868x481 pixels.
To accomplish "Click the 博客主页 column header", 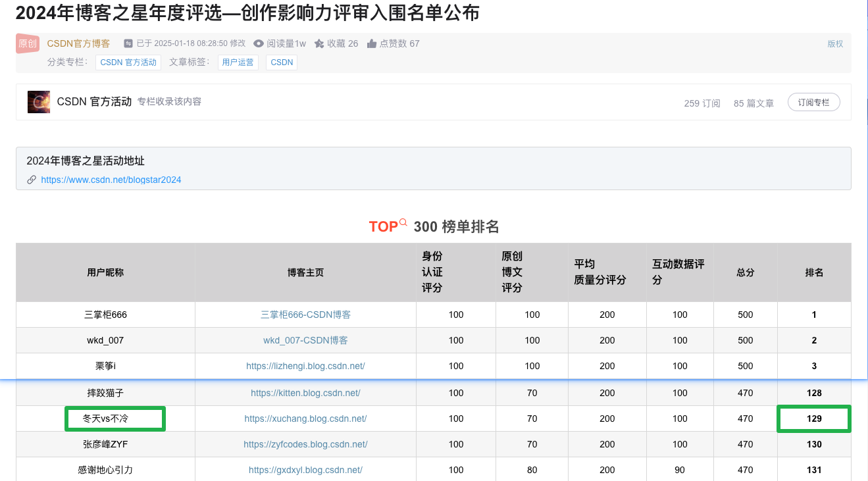I will [306, 272].
